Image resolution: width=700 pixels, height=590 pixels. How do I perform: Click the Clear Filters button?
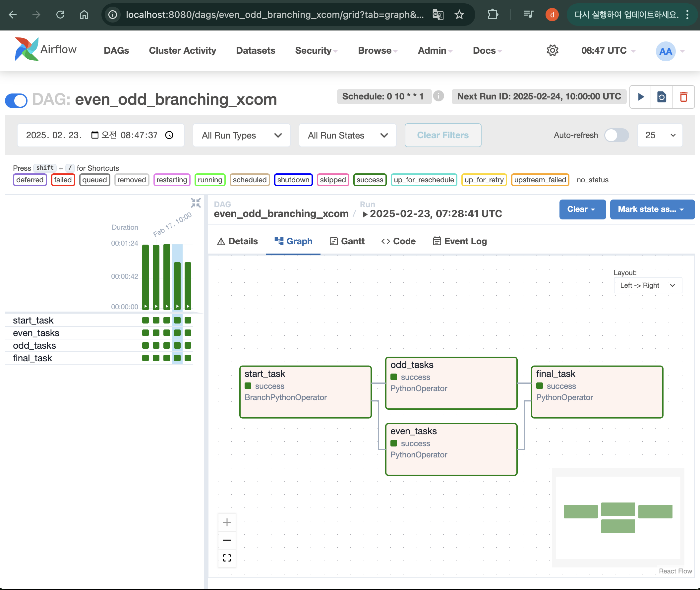[x=442, y=135]
